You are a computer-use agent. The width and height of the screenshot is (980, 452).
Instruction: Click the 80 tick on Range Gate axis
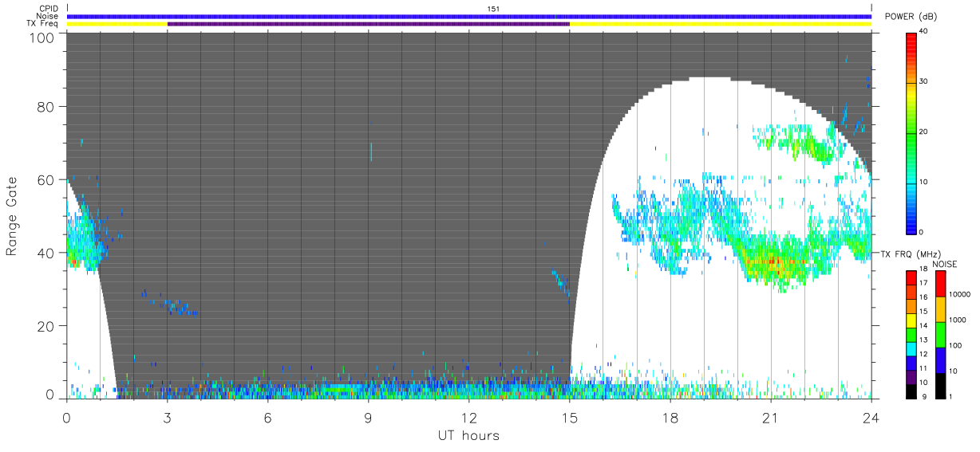pos(45,106)
